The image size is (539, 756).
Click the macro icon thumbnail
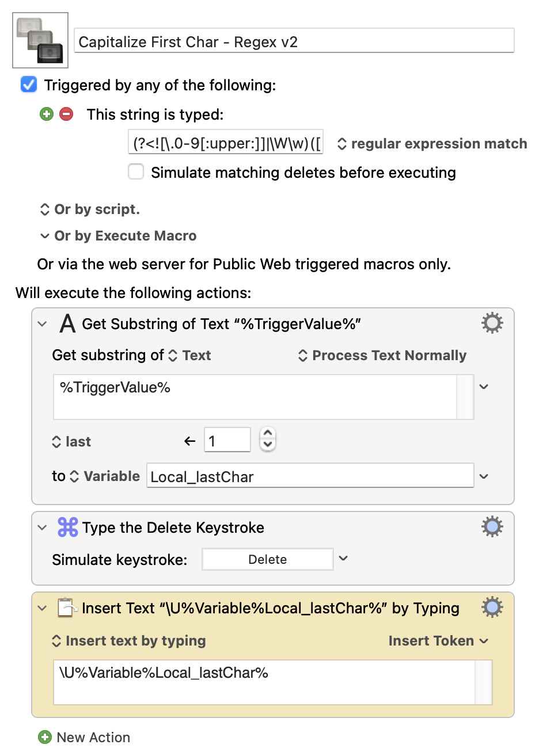(x=40, y=40)
